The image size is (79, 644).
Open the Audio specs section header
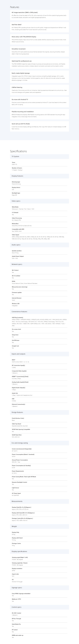click(x=39, y=245)
